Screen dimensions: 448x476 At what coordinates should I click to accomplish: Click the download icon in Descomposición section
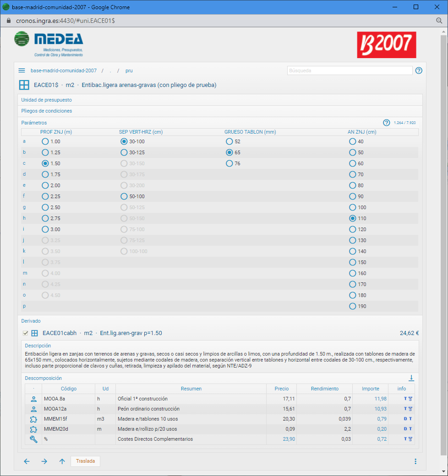(x=411, y=378)
